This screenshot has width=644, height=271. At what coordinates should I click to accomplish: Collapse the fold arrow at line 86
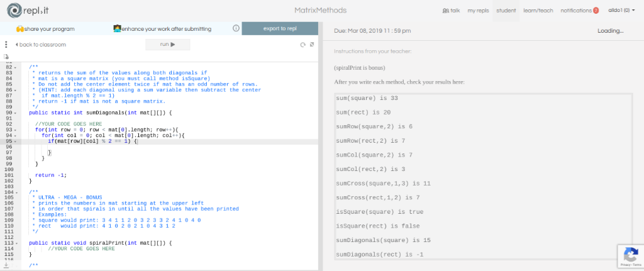coord(16,90)
